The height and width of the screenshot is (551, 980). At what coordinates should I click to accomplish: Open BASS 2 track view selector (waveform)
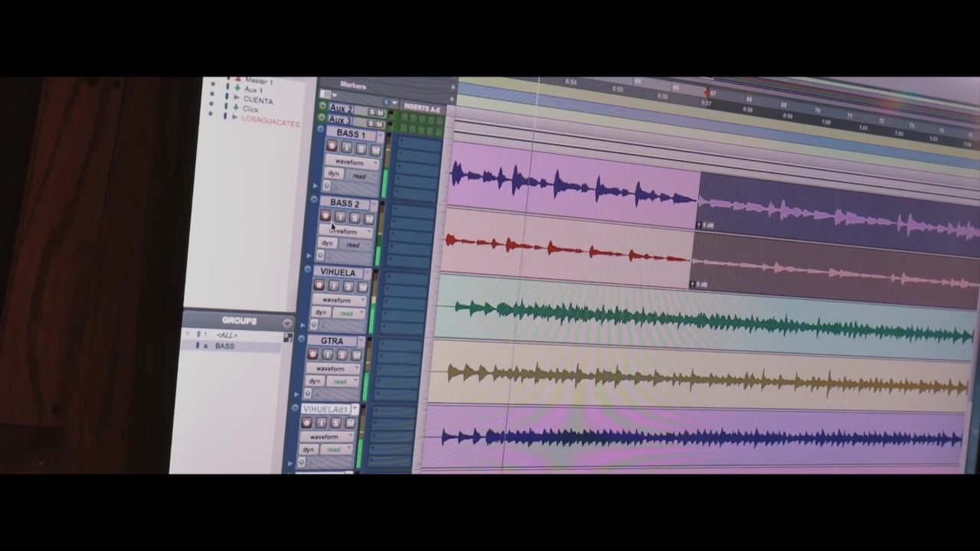[345, 231]
